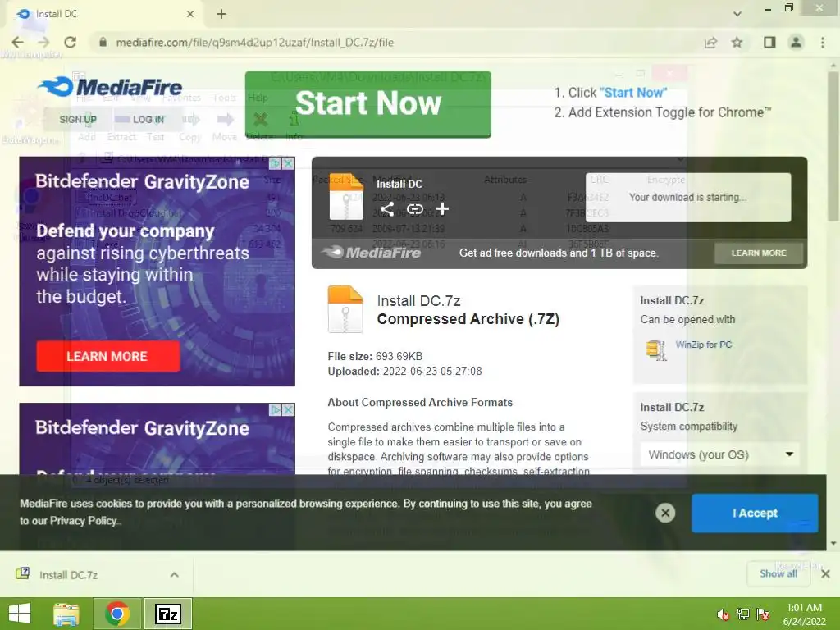840x630 pixels.
Task: Click the LOG IN button
Action: coord(148,119)
